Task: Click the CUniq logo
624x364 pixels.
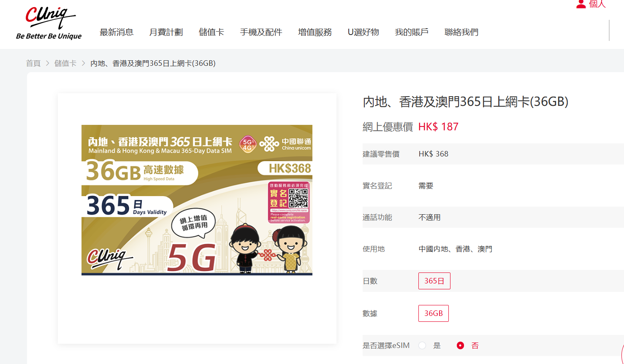Action: (49, 24)
